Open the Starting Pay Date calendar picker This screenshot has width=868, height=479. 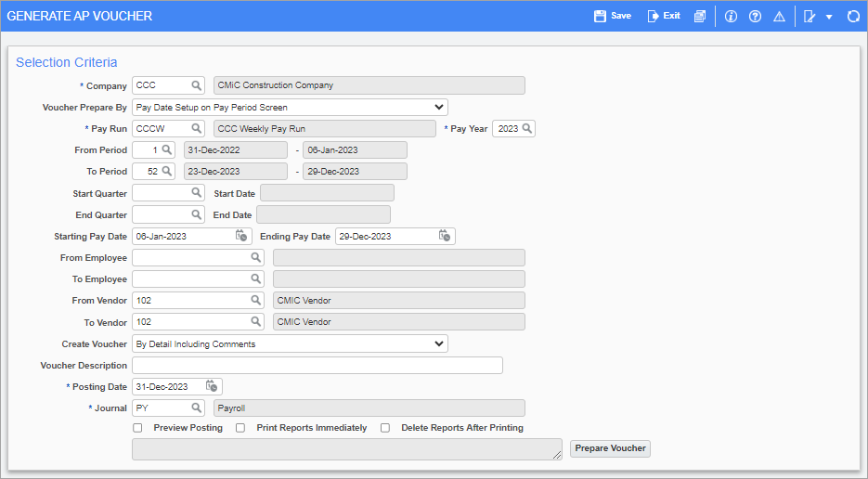pos(241,236)
